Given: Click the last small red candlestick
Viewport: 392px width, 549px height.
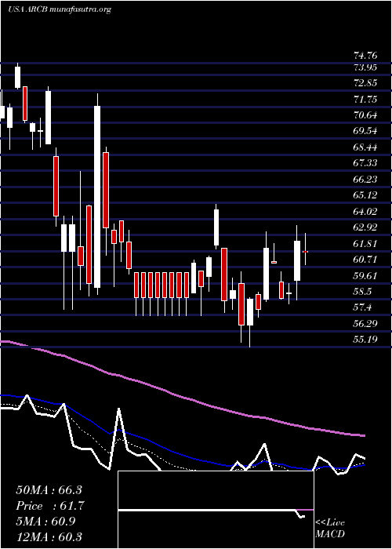Looking at the screenshot, I should (x=305, y=252).
